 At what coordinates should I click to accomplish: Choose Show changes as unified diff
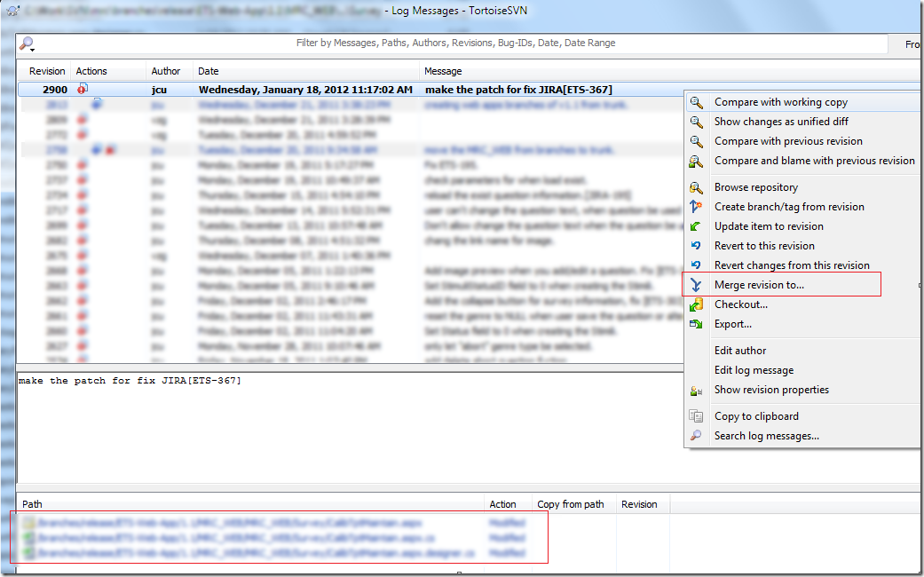tap(781, 122)
